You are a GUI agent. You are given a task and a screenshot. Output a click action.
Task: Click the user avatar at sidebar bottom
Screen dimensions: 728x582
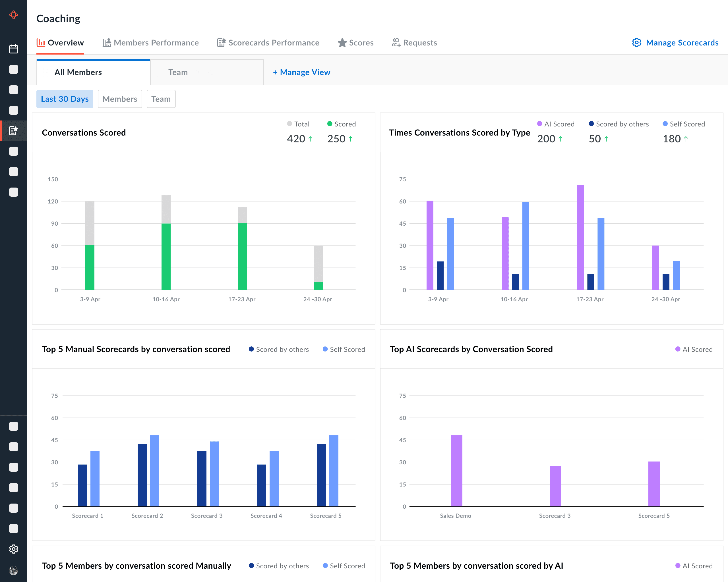click(x=13, y=570)
